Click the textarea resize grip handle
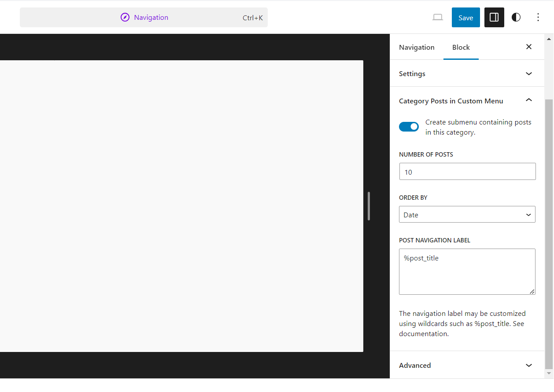Image resolution: width=554 pixels, height=392 pixels. coord(532,291)
